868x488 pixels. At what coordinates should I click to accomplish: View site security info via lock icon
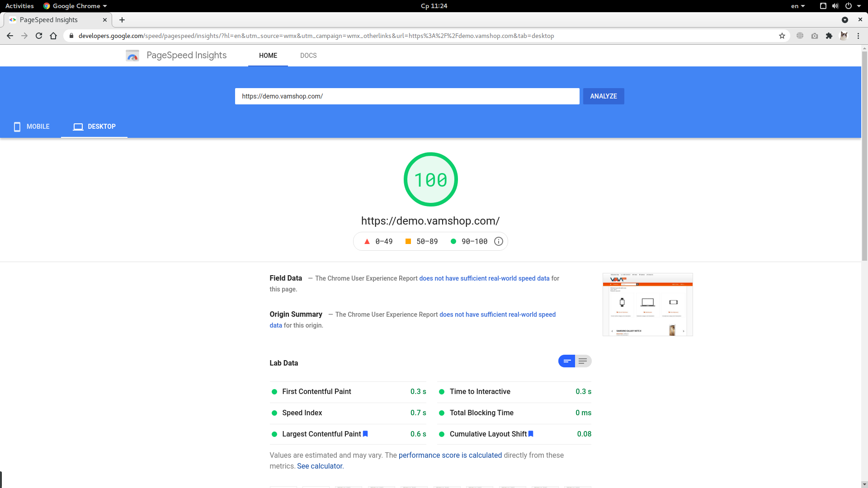tap(71, 36)
